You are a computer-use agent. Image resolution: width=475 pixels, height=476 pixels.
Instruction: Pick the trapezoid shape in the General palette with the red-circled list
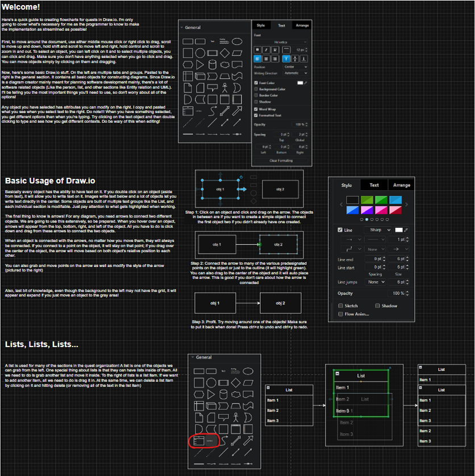[x=236, y=406]
